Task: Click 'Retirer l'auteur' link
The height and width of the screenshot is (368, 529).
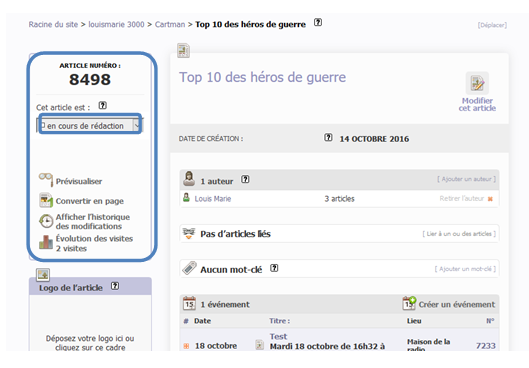Action: pos(462,199)
